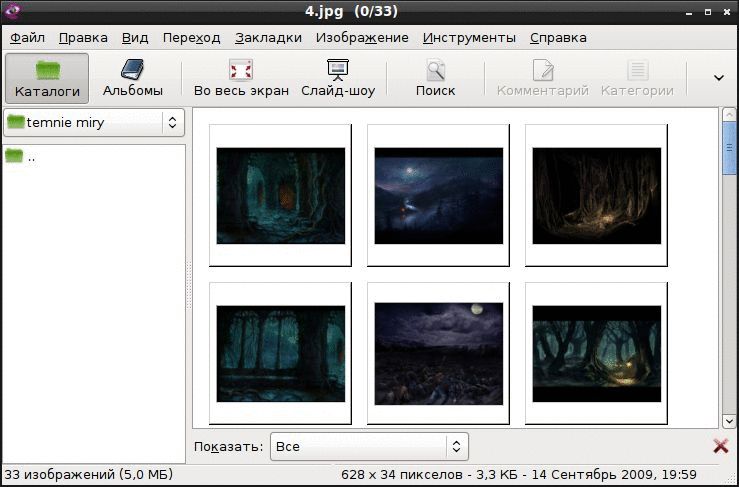Click the scrollbar down arrow
Image resolution: width=739 pixels, height=487 pixels.
(x=729, y=421)
